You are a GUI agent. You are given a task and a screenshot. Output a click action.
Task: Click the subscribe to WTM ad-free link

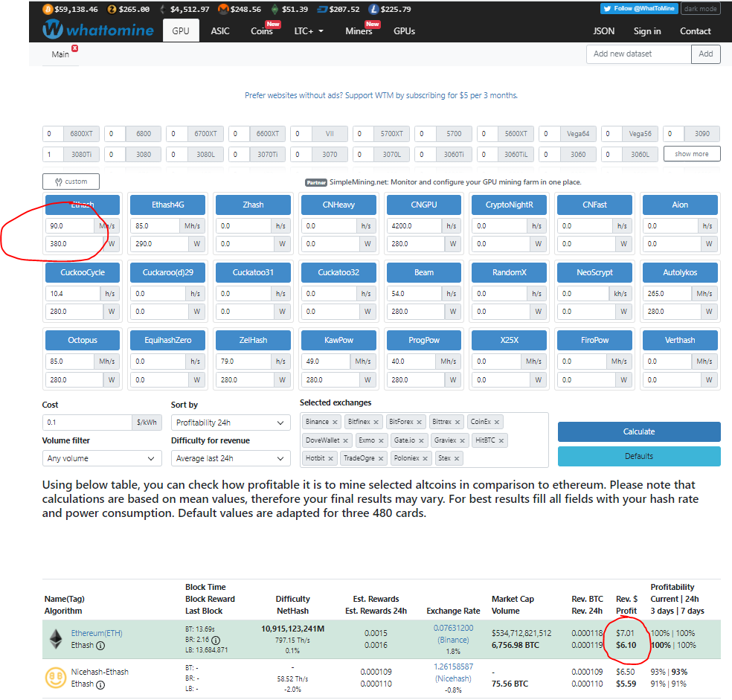[x=381, y=95]
